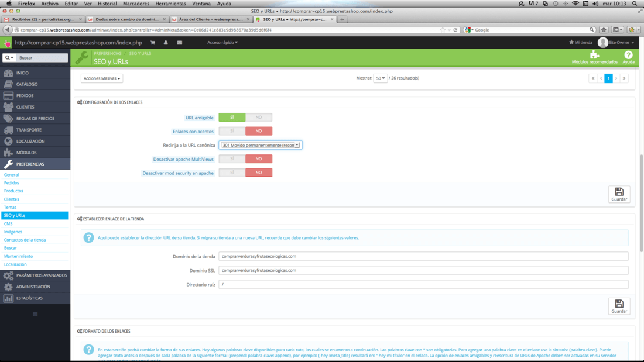Open the shopping cart icon in top bar

153,42
